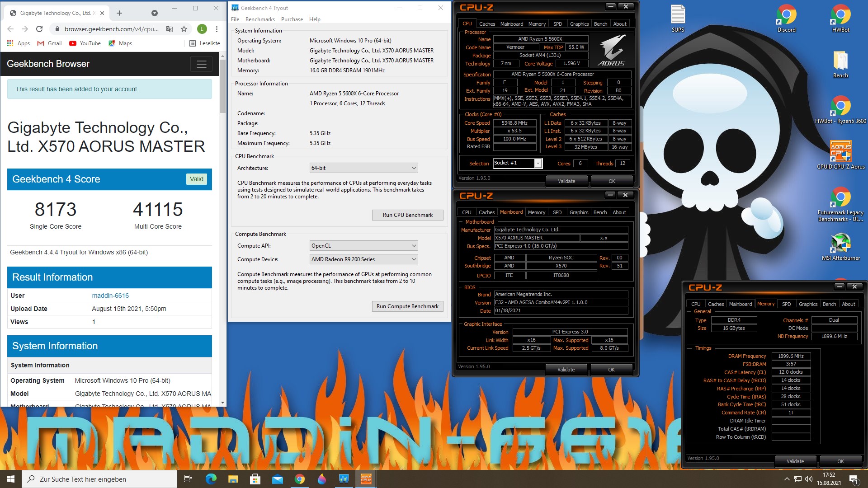Open YouTube bookmark
This screenshot has height=488, width=868.
pyautogui.click(x=85, y=43)
